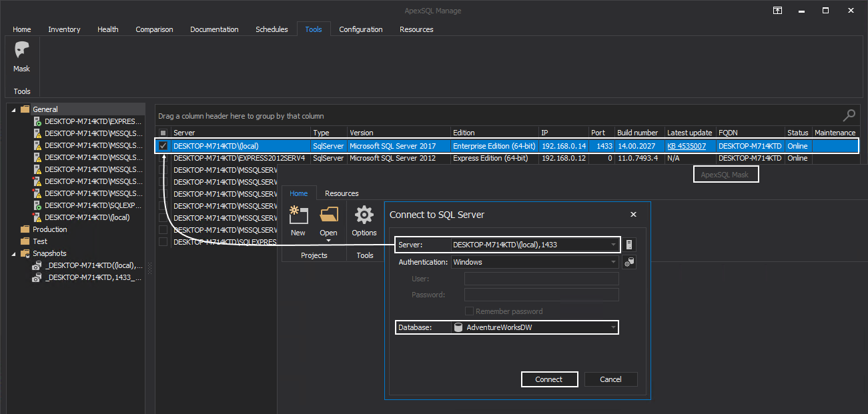Select DESKTOP-M714KTD\EXPRES... server in the tree
Viewport: 868px width, 414px height.
(x=93, y=121)
